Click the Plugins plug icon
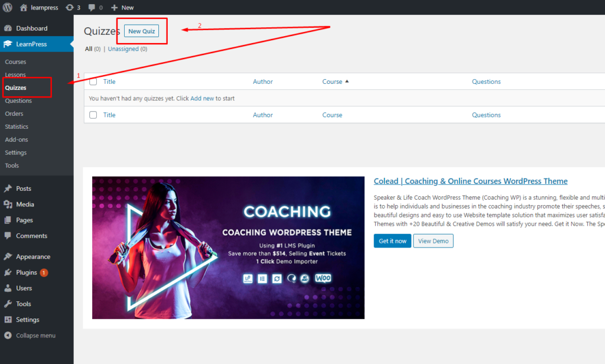The image size is (605, 364). [8, 272]
